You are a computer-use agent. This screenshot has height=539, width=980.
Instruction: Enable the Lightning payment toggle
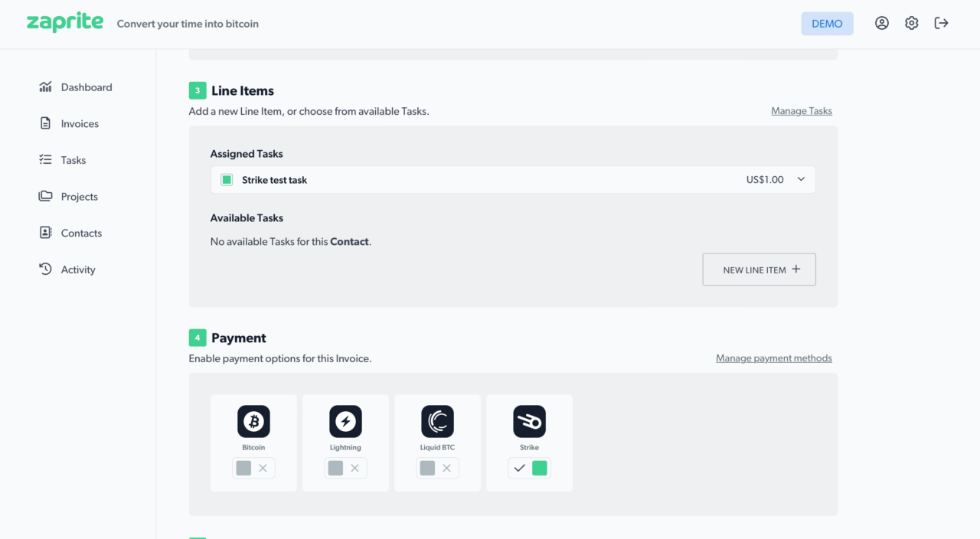coord(345,468)
